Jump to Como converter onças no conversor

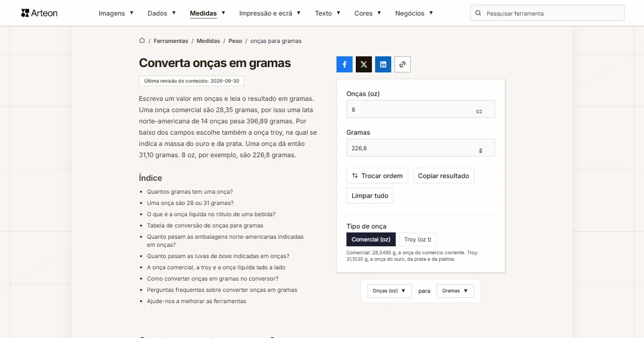(x=213, y=278)
